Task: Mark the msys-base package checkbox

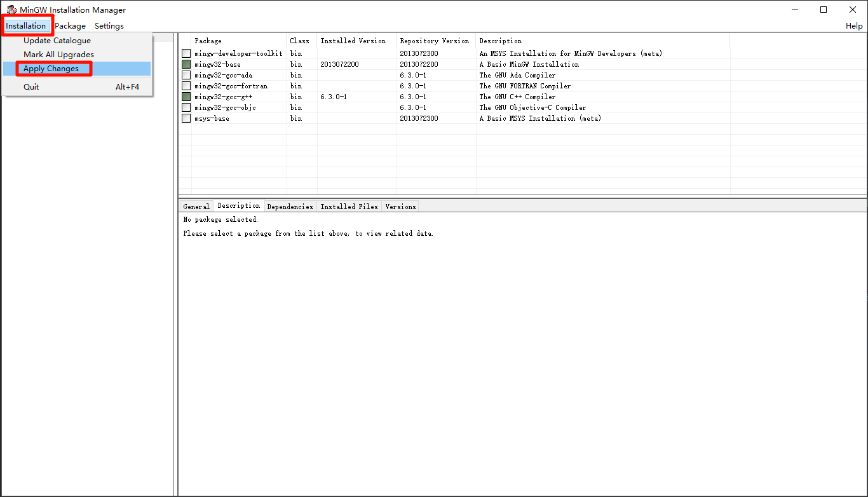Action: (186, 118)
